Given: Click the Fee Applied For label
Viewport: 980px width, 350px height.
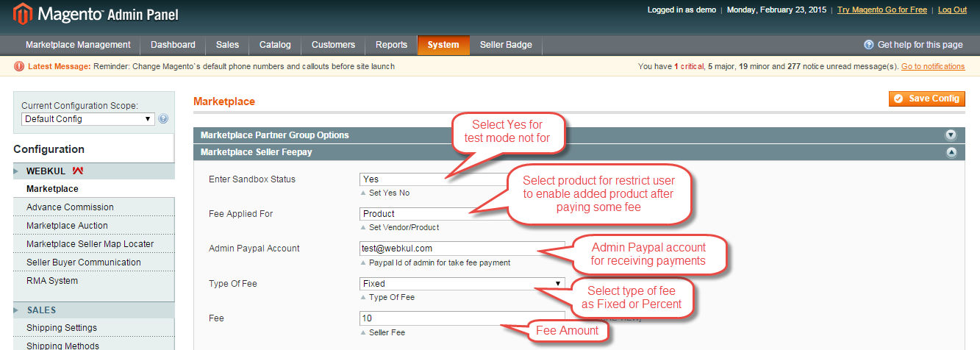Looking at the screenshot, I should click(x=241, y=214).
